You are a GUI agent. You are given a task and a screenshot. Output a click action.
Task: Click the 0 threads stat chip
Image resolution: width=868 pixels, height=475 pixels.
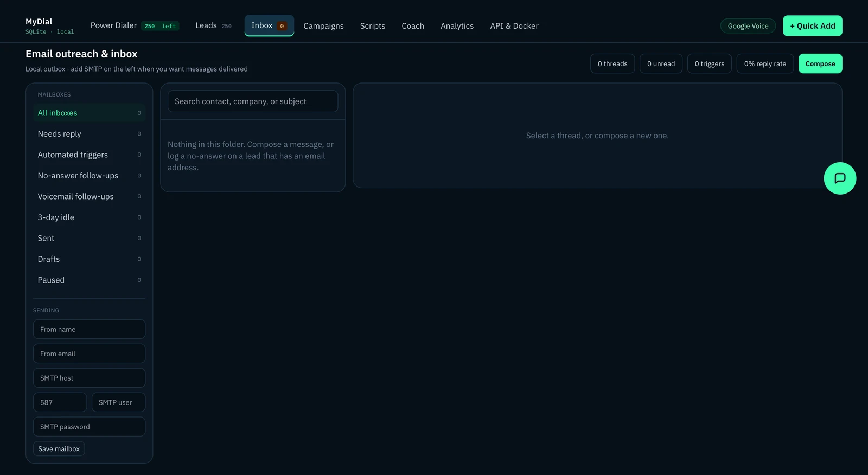point(612,63)
